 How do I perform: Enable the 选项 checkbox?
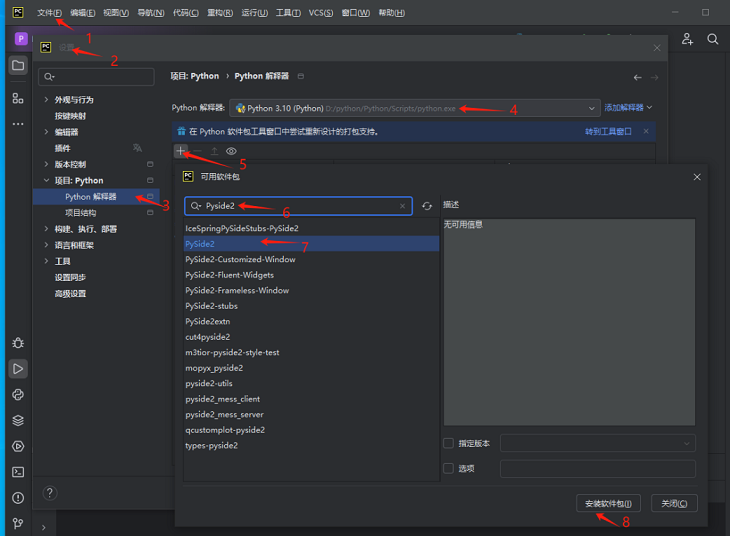pos(448,468)
